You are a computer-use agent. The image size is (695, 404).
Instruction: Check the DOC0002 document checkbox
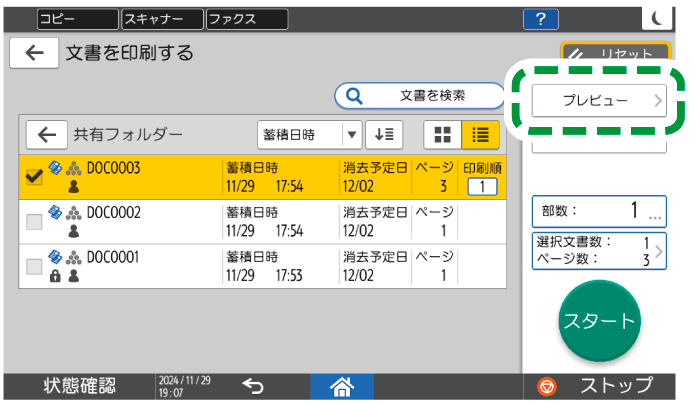click(34, 222)
